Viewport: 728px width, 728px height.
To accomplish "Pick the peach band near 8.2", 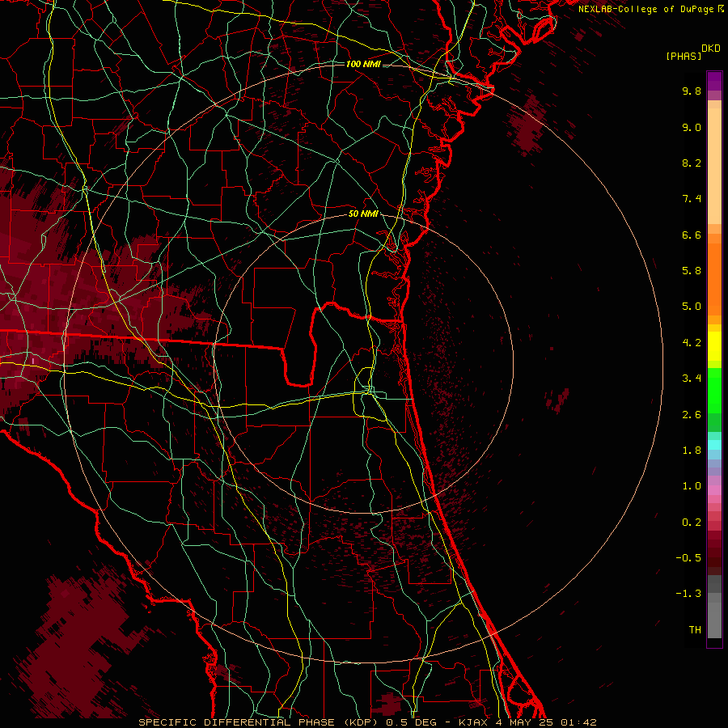I will click(x=714, y=166).
